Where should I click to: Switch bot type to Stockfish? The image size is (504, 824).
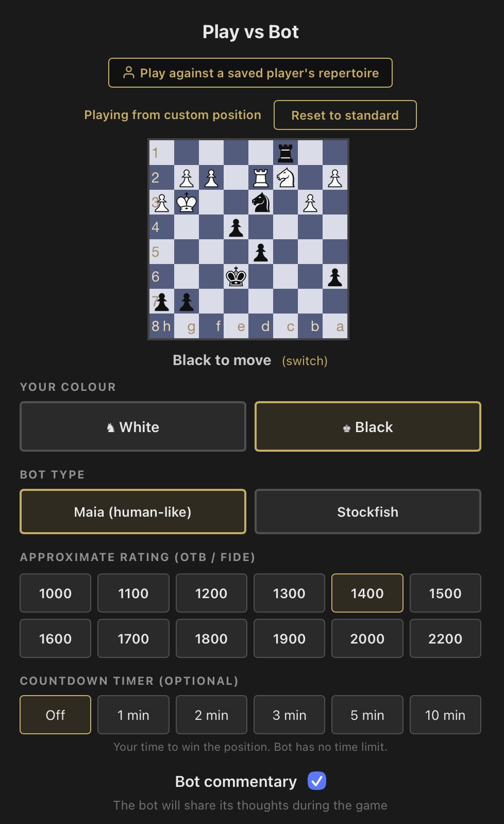pyautogui.click(x=367, y=512)
